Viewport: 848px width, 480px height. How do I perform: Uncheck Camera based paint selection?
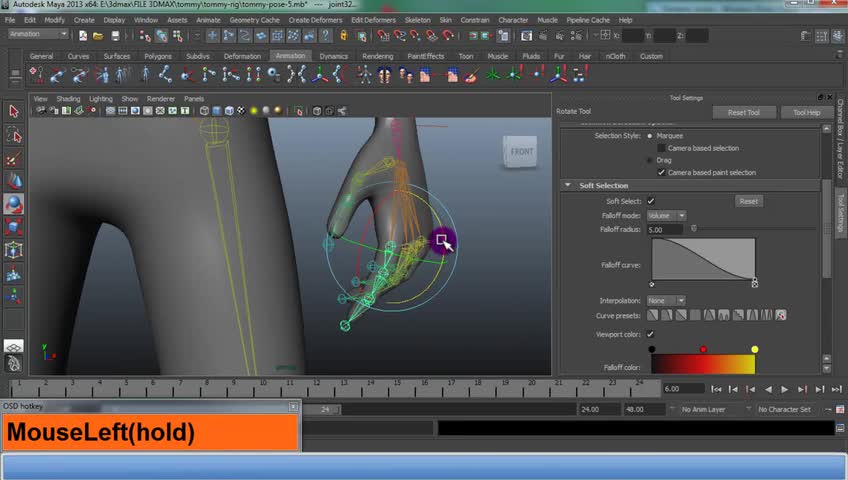click(661, 172)
